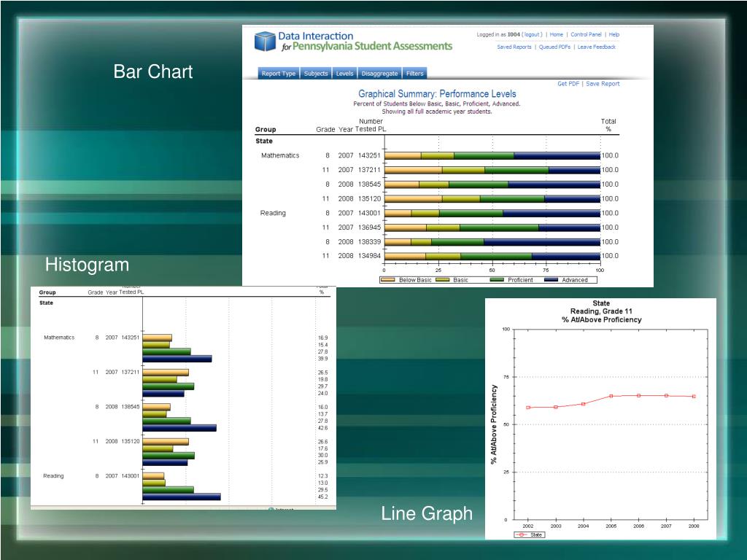Click the Basic yellow-green legend swatch
747x560 pixels.
pyautogui.click(x=443, y=279)
